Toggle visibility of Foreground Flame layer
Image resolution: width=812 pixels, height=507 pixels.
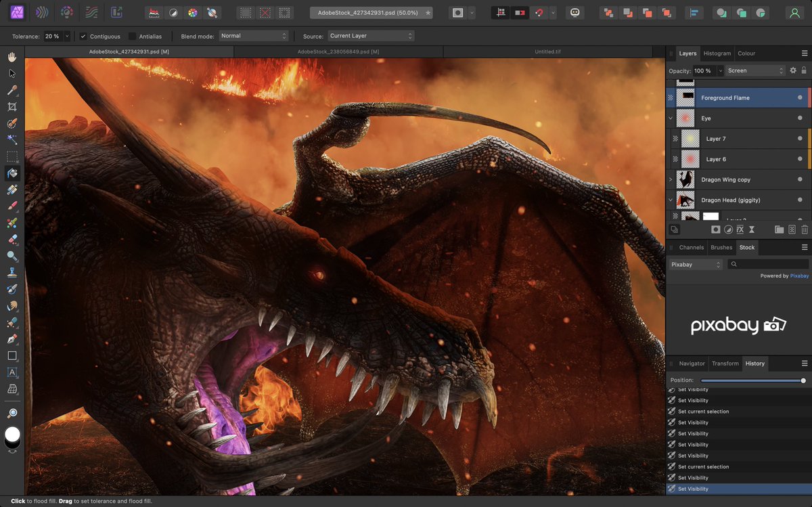[800, 97]
